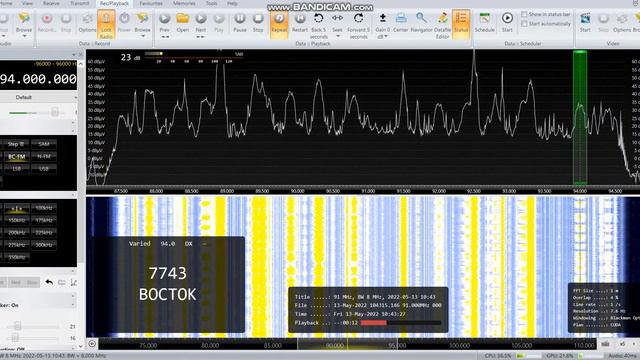Enable Start automatically checkbox

524,24
